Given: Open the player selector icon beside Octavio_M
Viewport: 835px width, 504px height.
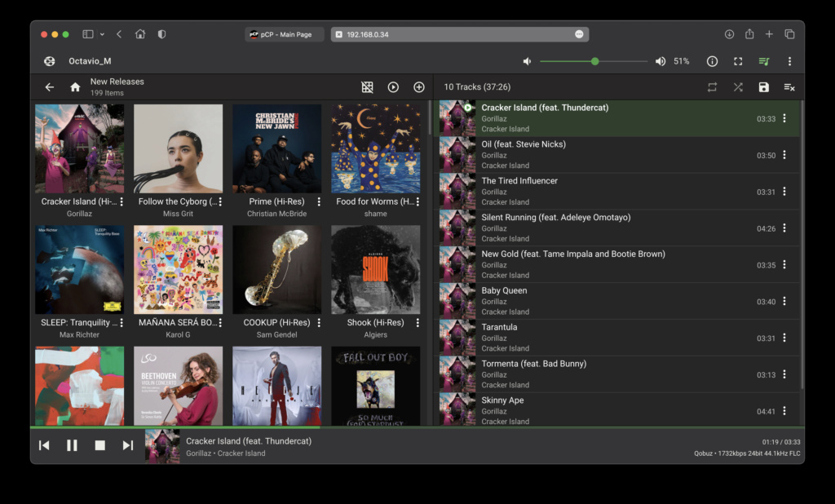Looking at the screenshot, I should [x=50, y=61].
